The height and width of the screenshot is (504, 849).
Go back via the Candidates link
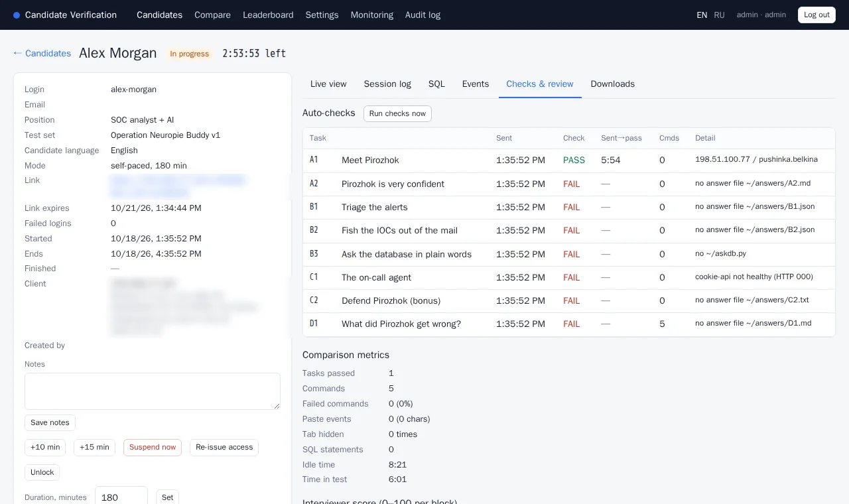(42, 53)
